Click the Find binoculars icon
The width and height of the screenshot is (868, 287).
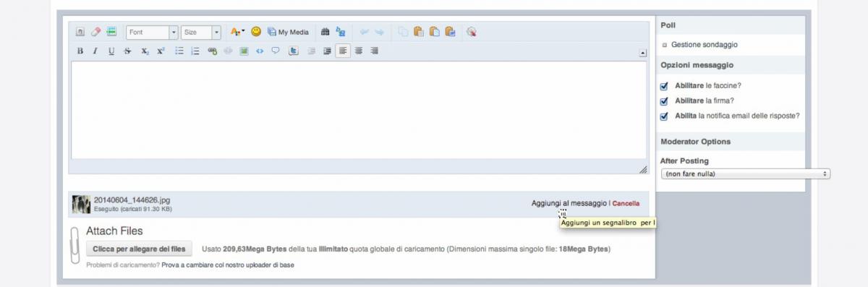tap(325, 32)
